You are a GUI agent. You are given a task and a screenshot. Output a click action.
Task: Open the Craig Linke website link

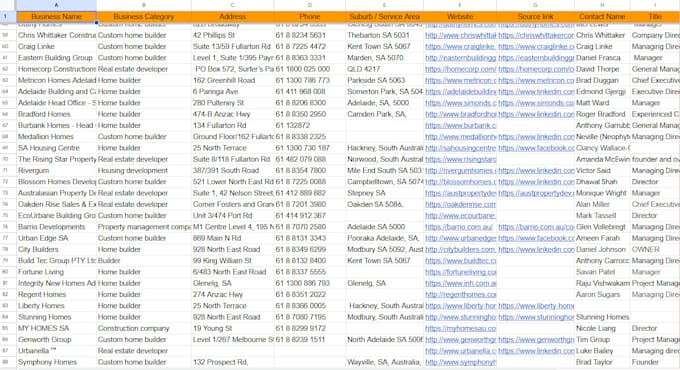pyautogui.click(x=461, y=46)
